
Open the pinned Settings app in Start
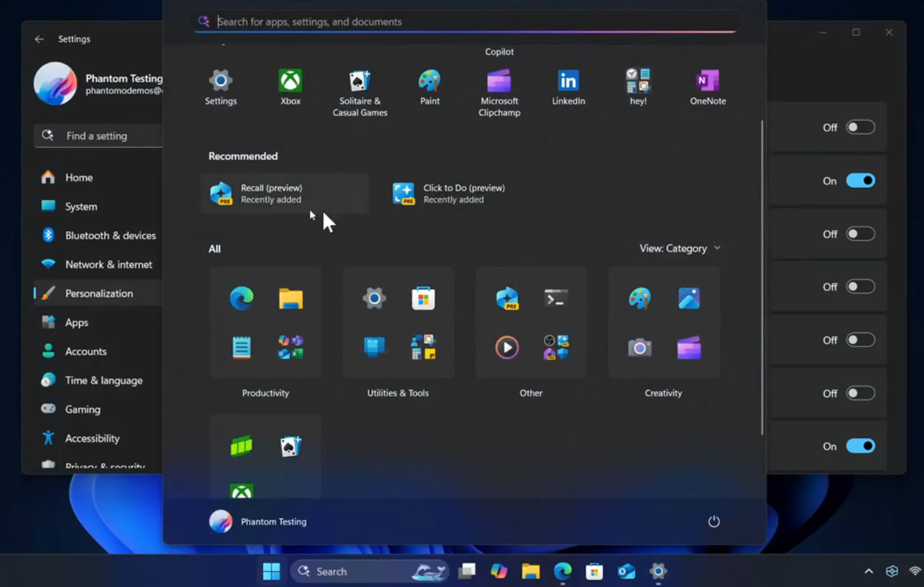tap(221, 87)
